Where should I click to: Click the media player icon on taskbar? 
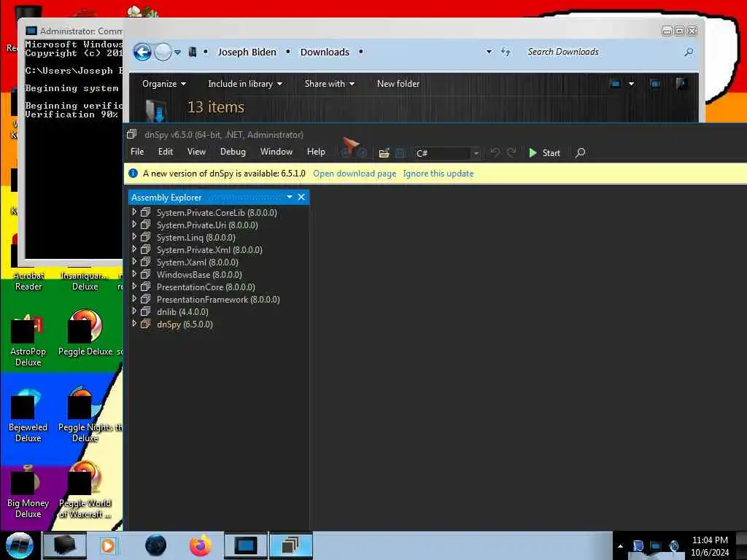pyautogui.click(x=108, y=545)
